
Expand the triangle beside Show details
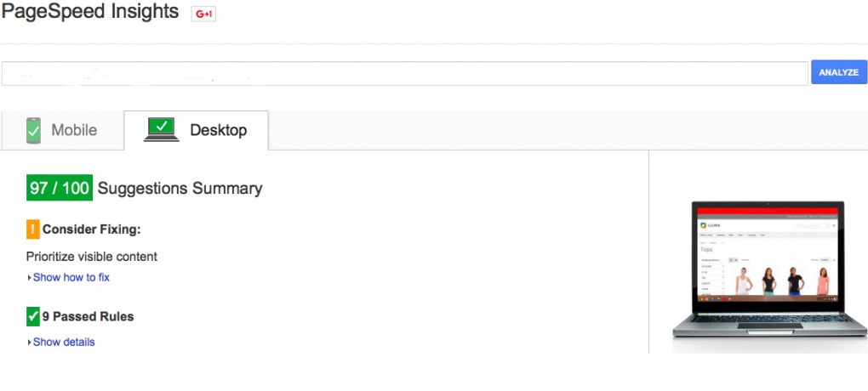coord(29,343)
